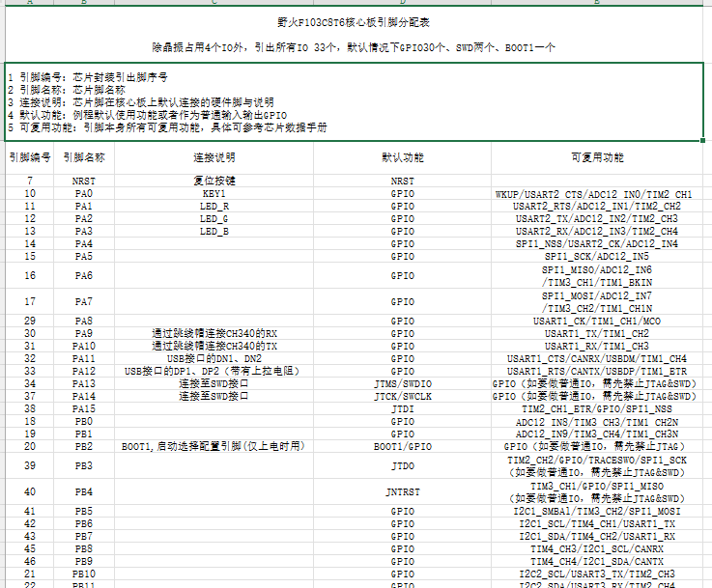Select the USART2_TX/ADC12_IN2/TIM2_CH3 cell
712x588 pixels.
point(597,218)
